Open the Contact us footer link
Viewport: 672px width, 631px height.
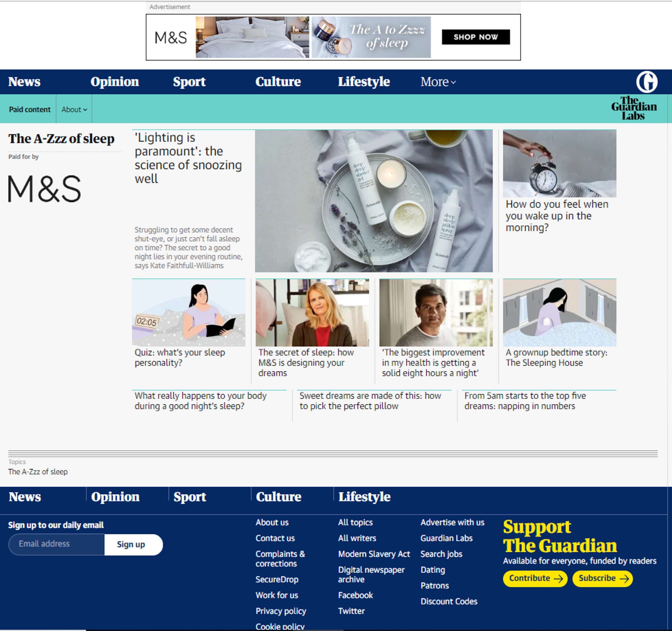pos(275,538)
